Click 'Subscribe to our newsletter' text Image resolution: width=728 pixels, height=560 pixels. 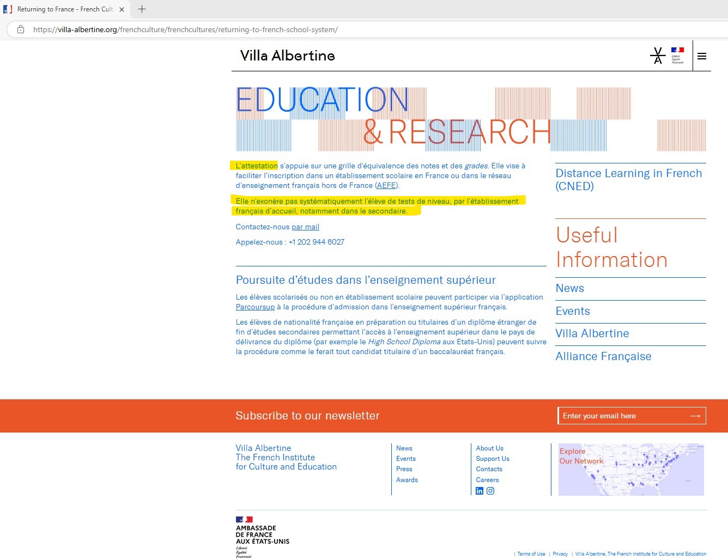(x=307, y=416)
